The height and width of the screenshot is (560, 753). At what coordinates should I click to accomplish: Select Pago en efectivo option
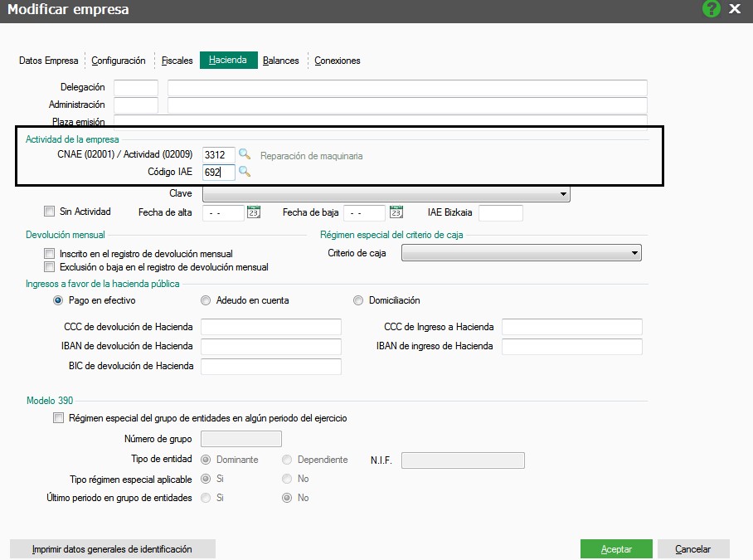click(x=58, y=300)
